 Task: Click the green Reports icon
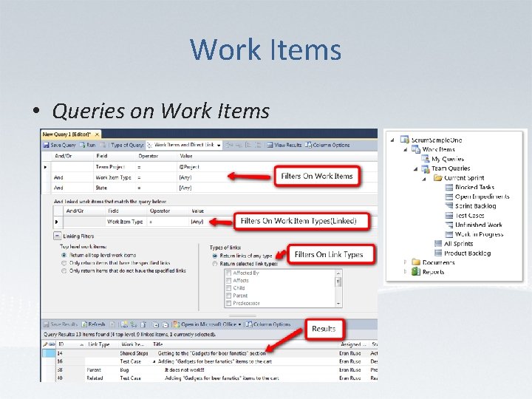[415, 271]
